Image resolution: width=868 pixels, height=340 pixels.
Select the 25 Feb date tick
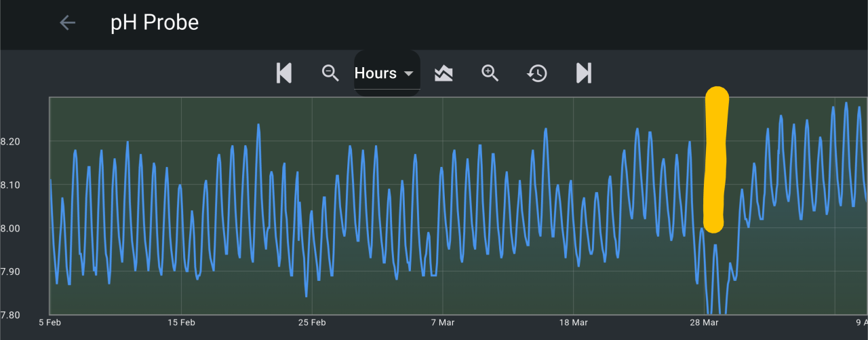311,322
